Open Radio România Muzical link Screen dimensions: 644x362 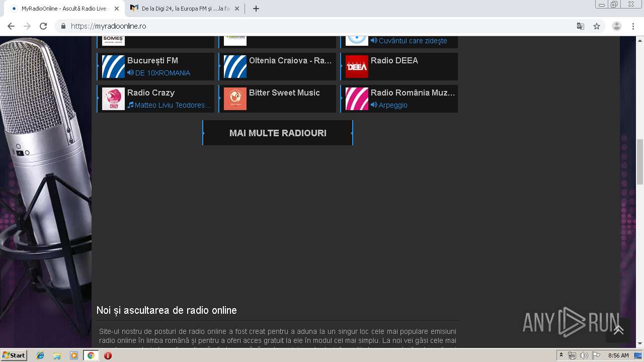pos(413,93)
